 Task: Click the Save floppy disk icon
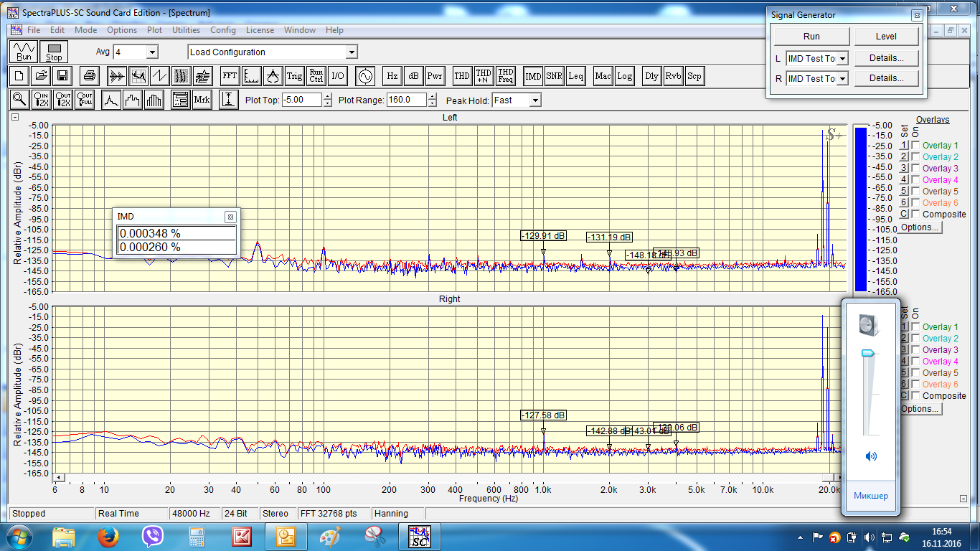62,76
